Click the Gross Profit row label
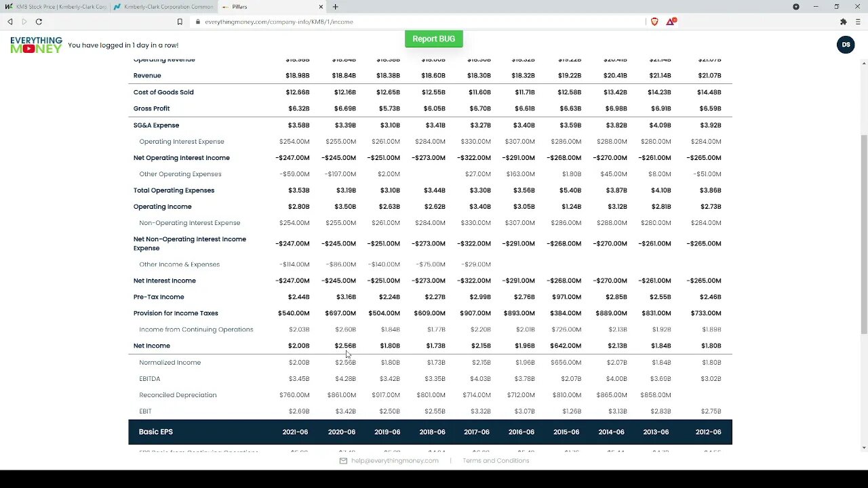 tap(151, 108)
